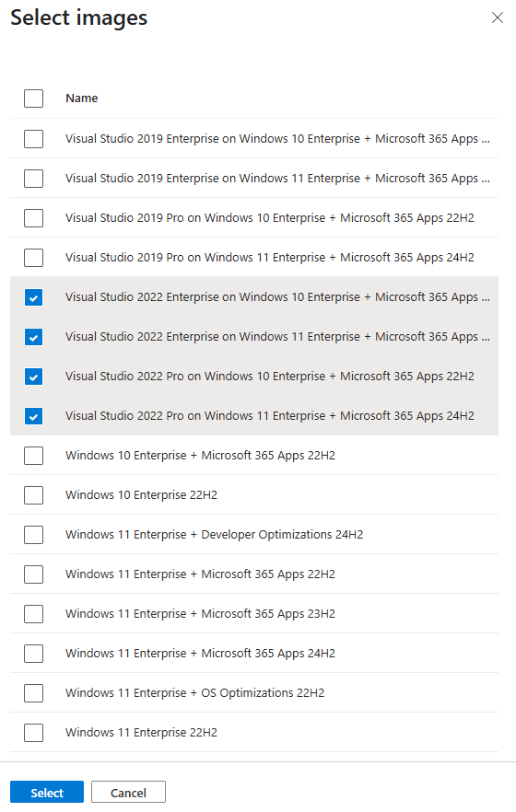This screenshot has width=516, height=812.
Task: Check the Windows 10 Enterprise 22H2 checkbox
Action: (34, 495)
